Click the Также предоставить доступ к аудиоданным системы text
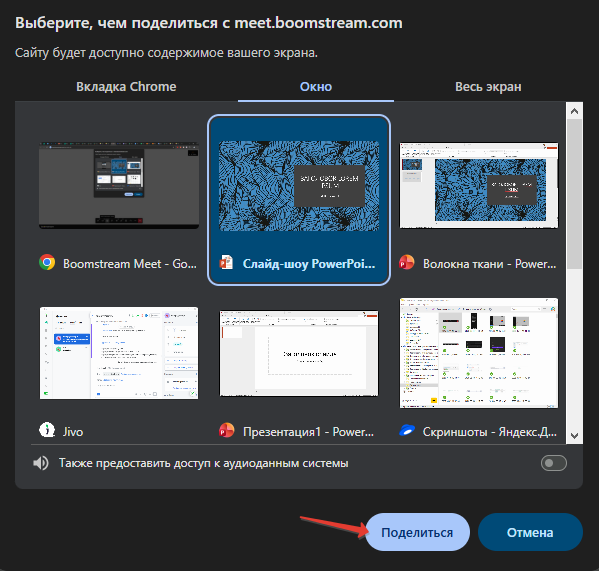599x571 pixels. pyautogui.click(x=204, y=463)
